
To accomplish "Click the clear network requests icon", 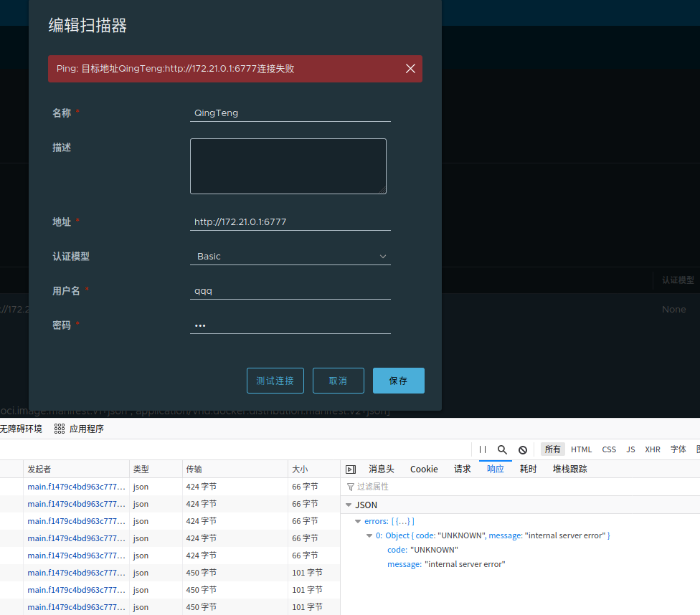I will coord(523,449).
